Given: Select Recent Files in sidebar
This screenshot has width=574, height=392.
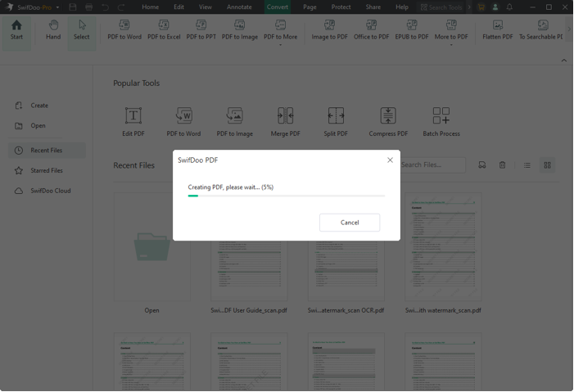Looking at the screenshot, I should [x=47, y=151].
